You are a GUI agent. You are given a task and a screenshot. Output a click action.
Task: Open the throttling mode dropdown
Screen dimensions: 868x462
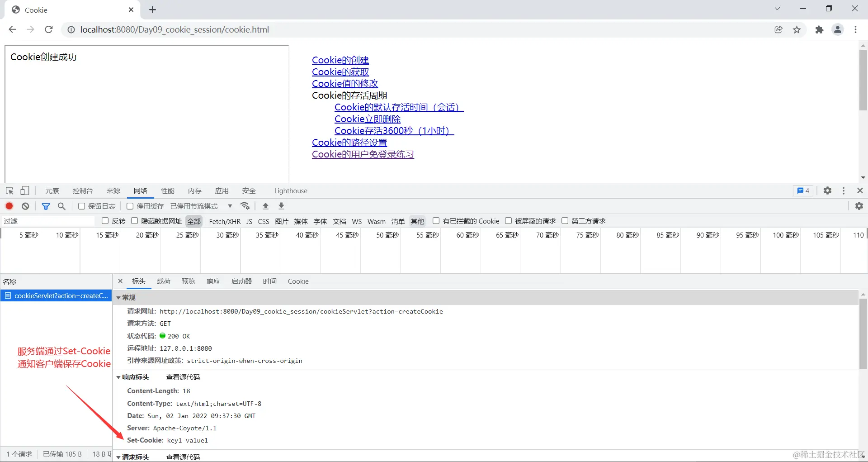tap(201, 206)
